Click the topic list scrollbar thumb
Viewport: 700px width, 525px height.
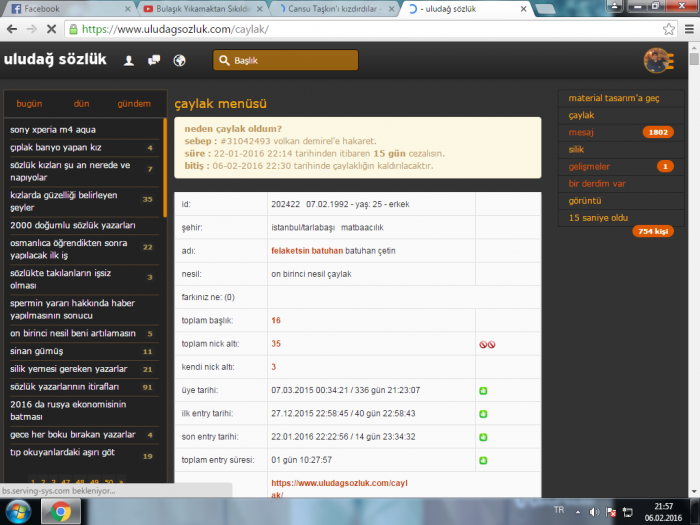coord(165,168)
